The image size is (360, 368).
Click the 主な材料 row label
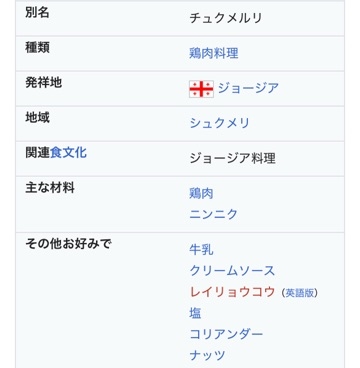click(50, 188)
